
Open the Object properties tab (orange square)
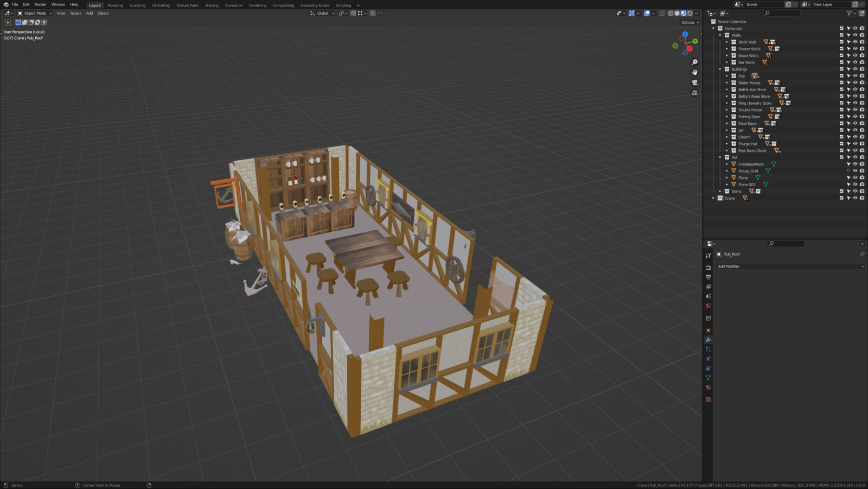point(708,330)
